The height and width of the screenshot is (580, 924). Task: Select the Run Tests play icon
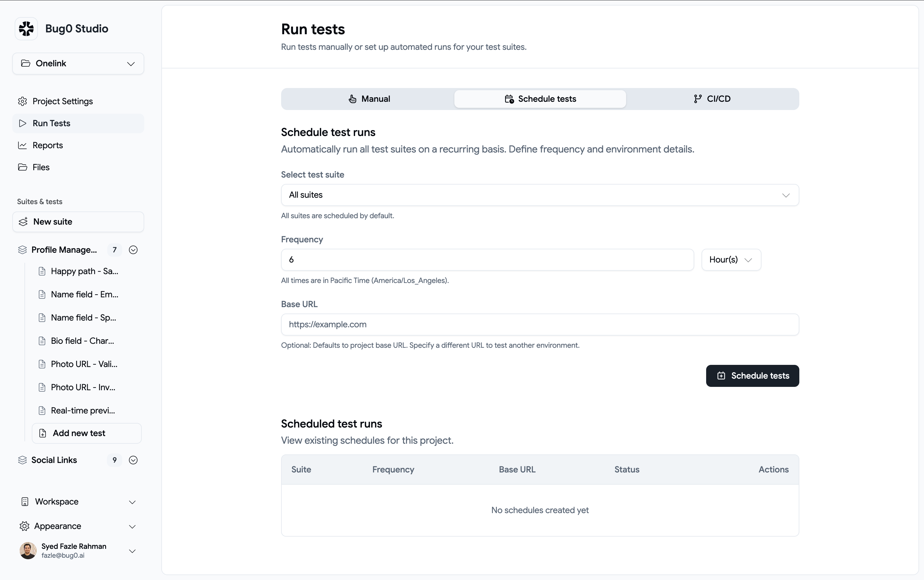click(22, 123)
